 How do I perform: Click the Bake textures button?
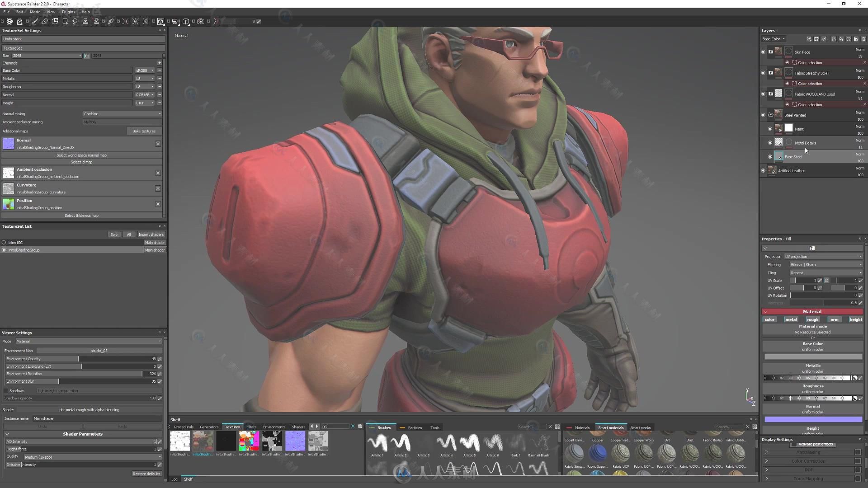coord(144,131)
